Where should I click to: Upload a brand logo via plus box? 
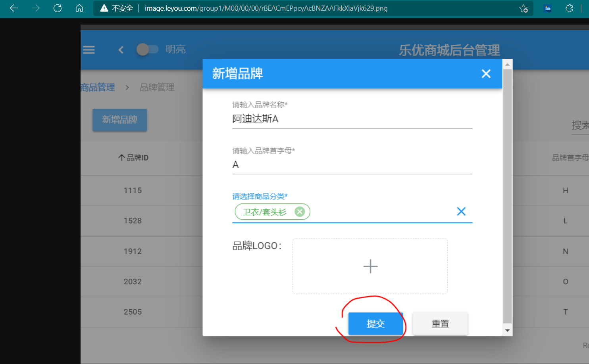370,266
